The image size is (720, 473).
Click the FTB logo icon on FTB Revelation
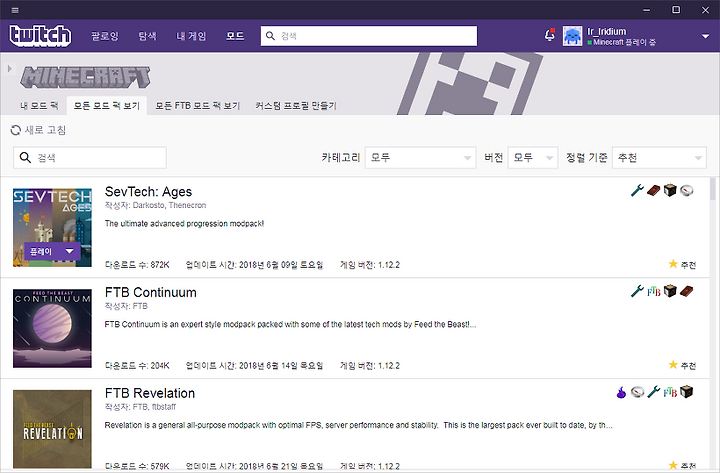tap(670, 392)
